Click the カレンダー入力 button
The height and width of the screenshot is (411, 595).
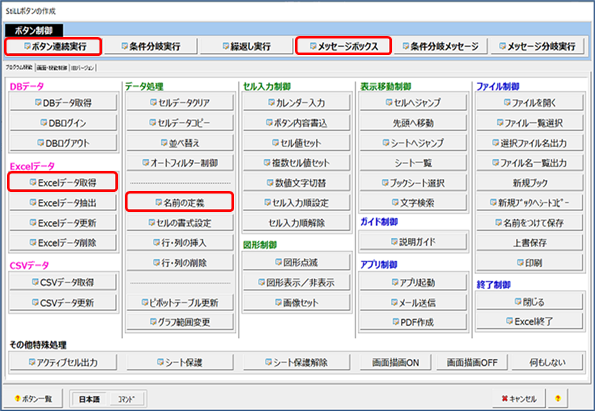[296, 102]
